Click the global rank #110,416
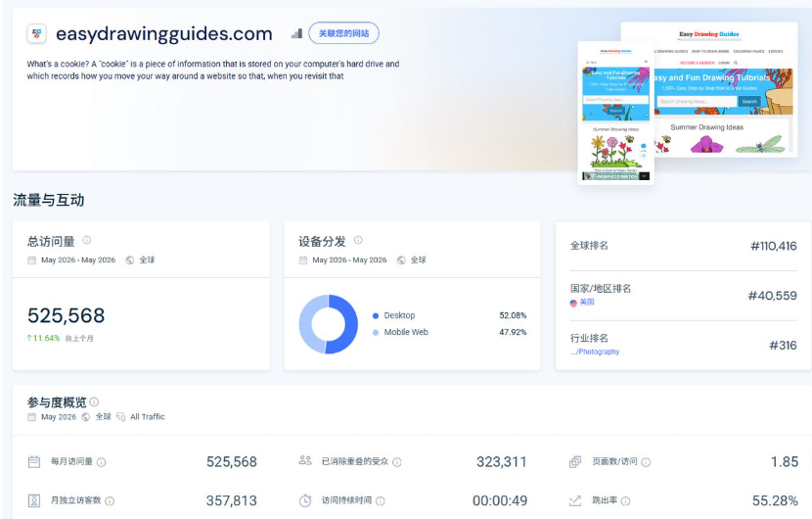812x519 pixels. pyautogui.click(x=774, y=246)
